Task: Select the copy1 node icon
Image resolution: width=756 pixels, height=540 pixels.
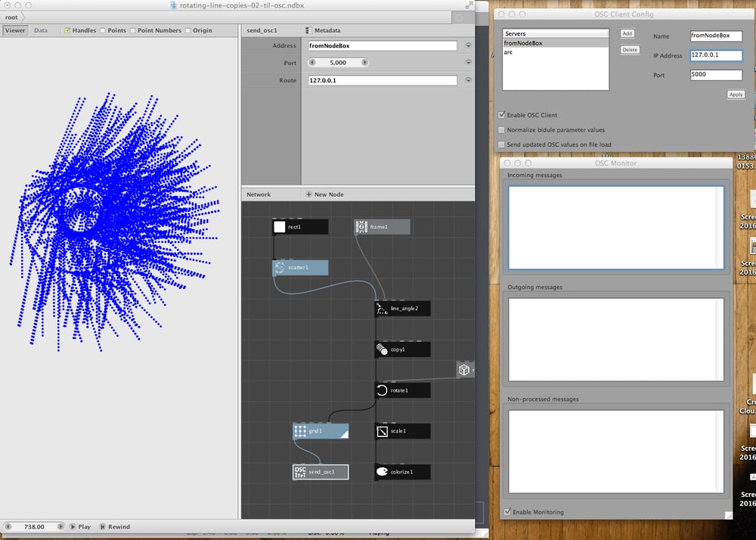Action: [382, 349]
